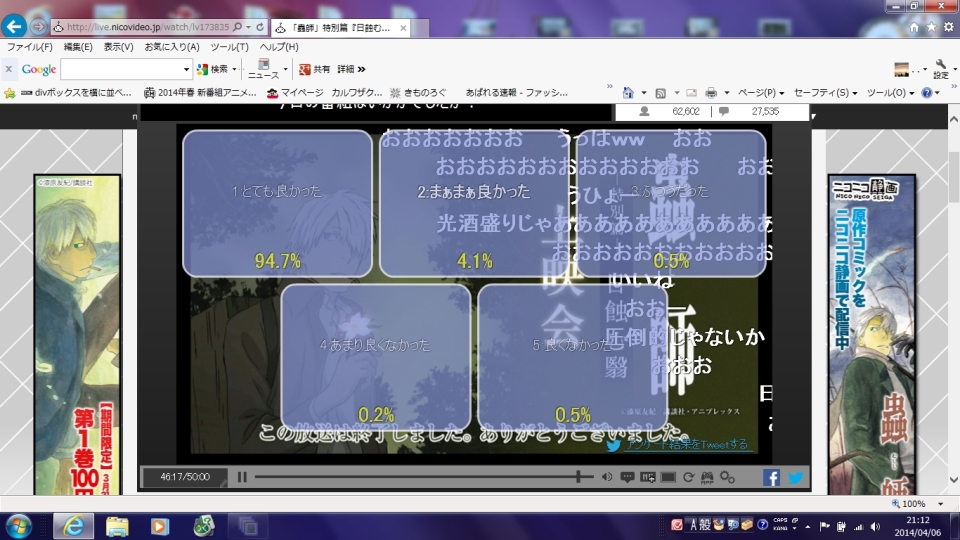Select survey option 2 まぁまぁ良かった
The height and width of the screenshot is (540, 960).
coord(474,203)
